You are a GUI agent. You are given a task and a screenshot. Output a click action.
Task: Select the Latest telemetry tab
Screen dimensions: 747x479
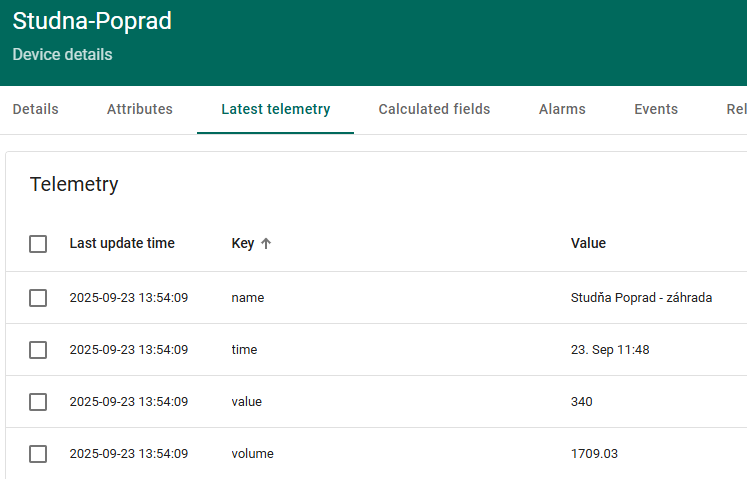(x=275, y=109)
